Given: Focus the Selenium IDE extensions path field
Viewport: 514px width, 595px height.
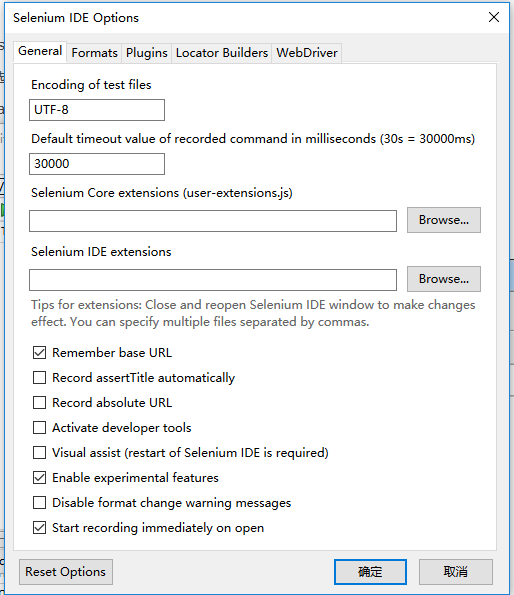Looking at the screenshot, I should pos(213,280).
